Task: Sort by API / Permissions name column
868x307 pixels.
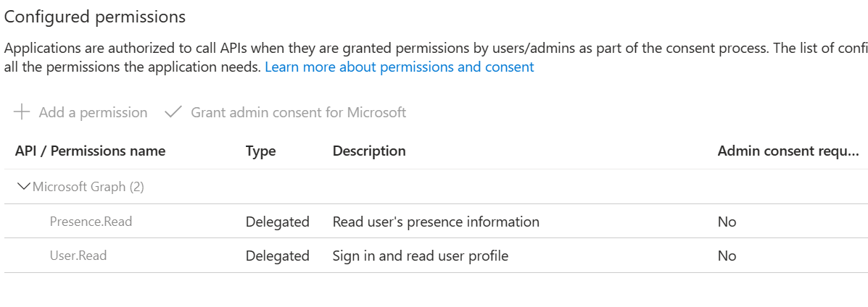Action: click(90, 151)
